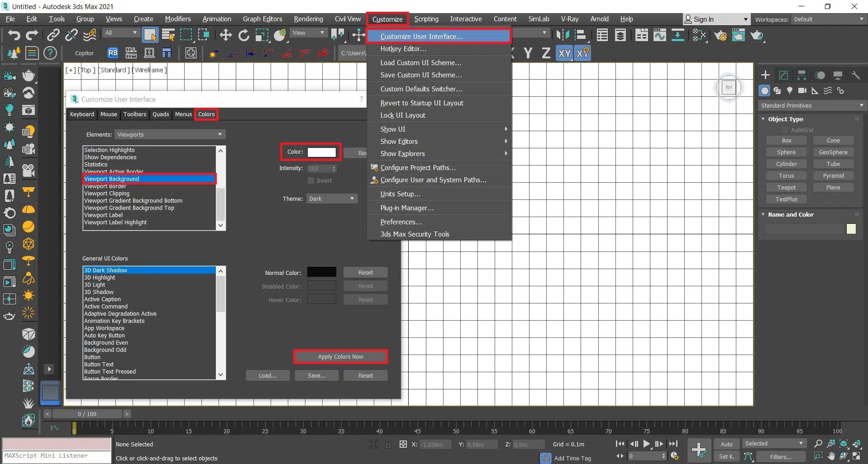Open the Elements Viewports dropdown
868x464 pixels.
click(x=170, y=135)
